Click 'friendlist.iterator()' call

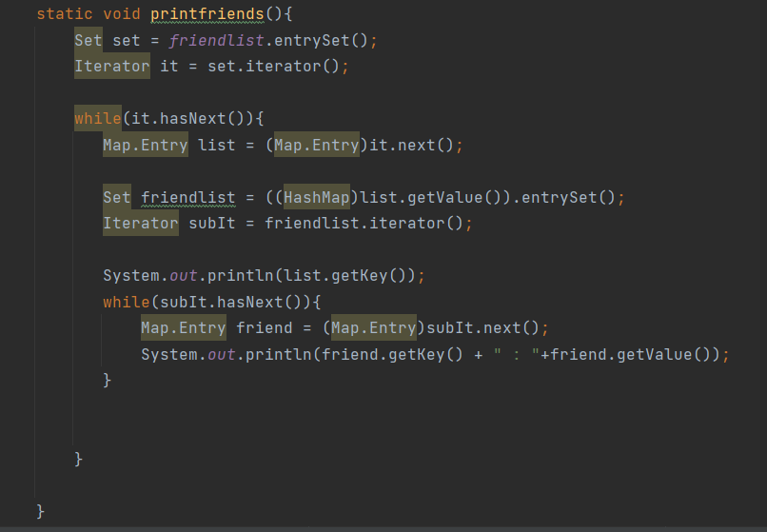pyautogui.click(x=364, y=224)
